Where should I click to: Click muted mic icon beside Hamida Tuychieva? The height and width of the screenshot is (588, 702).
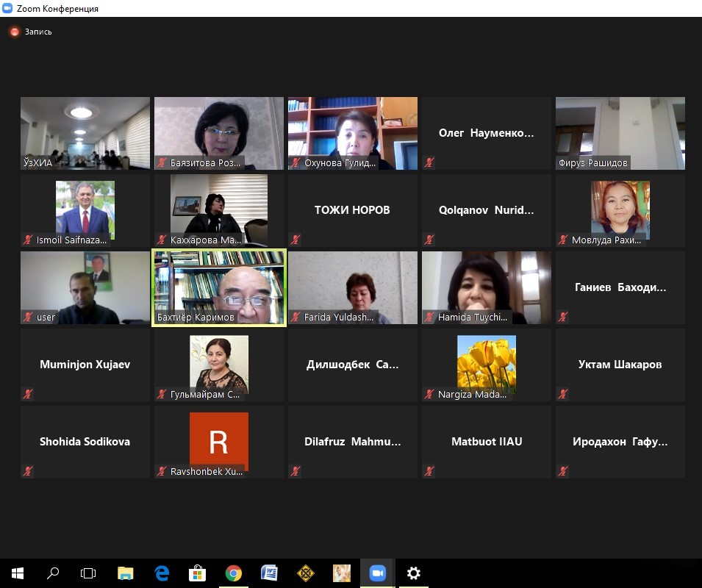click(429, 317)
